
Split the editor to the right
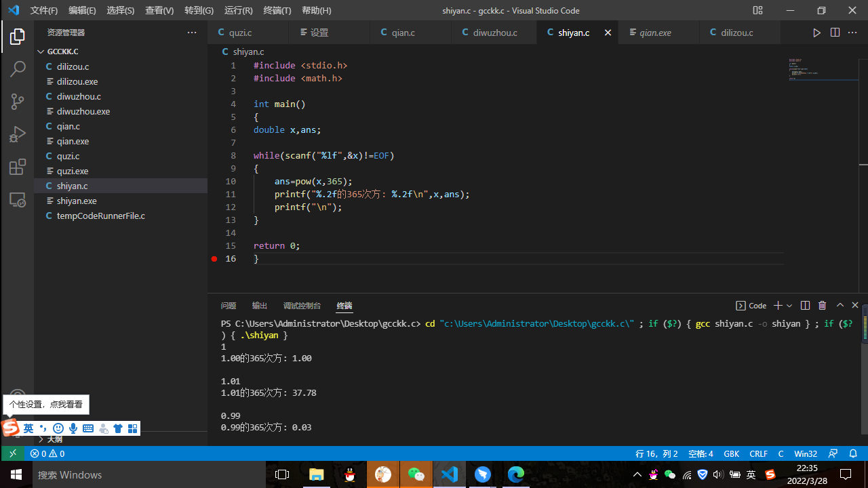click(835, 33)
